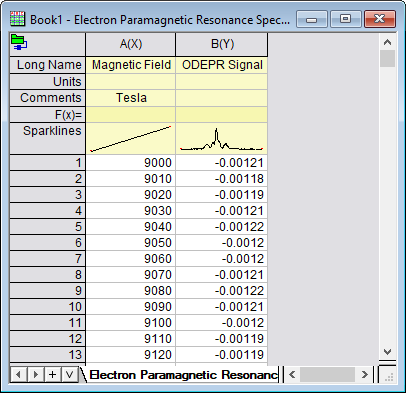The width and height of the screenshot is (406, 393).
Task: Click -0.00119 in row 3
Action: 222,195
